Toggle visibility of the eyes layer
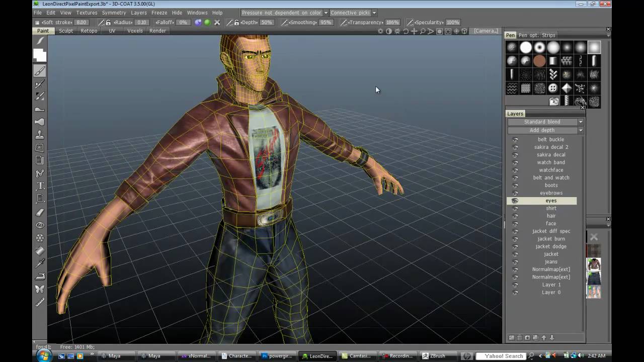The width and height of the screenshot is (644, 362). click(515, 201)
